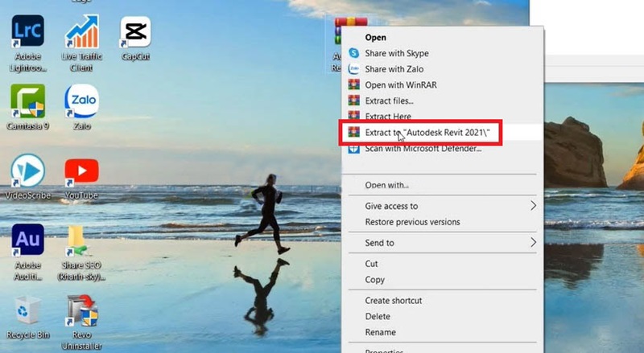Choose Restore previous versions entry
Viewport: 644px width, 353px height.
[x=412, y=222]
